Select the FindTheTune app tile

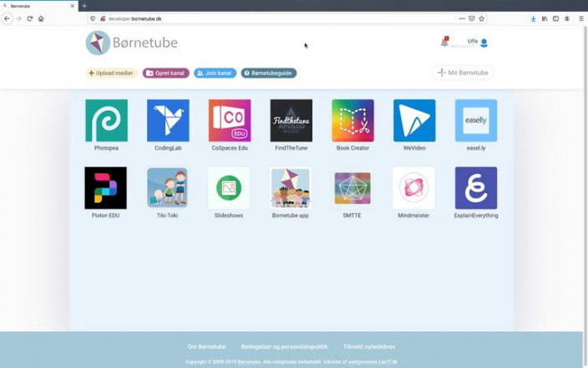291,120
